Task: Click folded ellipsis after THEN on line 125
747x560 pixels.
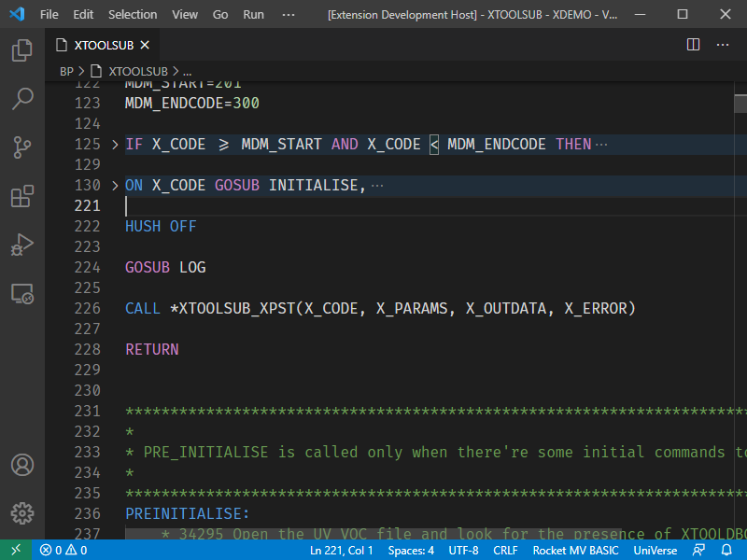Action: 601,145
